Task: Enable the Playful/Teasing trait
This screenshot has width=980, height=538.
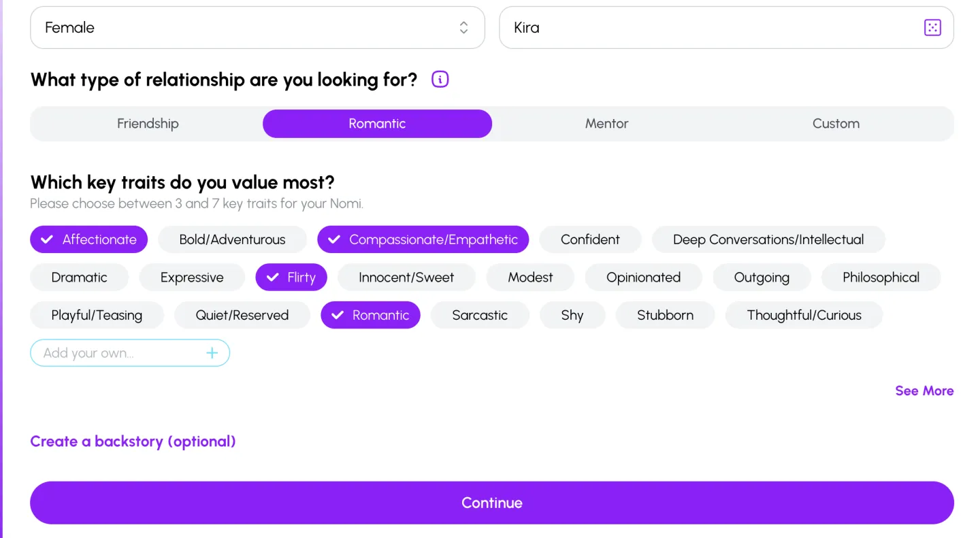Action: coord(97,316)
